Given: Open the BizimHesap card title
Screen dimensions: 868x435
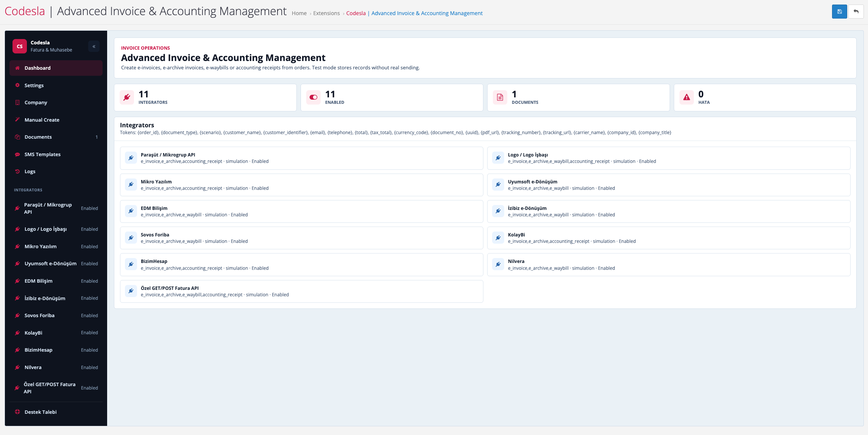Looking at the screenshot, I should pyautogui.click(x=154, y=261).
